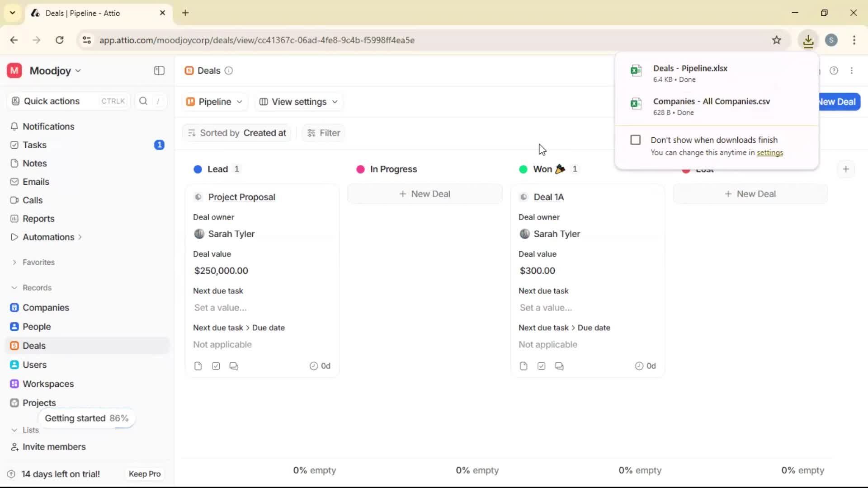Click the Notifications bell icon
The height and width of the screenshot is (488, 868).
tap(14, 127)
